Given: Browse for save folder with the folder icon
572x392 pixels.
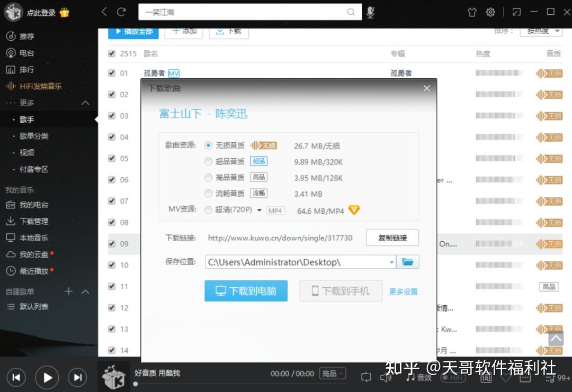Looking at the screenshot, I should click(407, 261).
